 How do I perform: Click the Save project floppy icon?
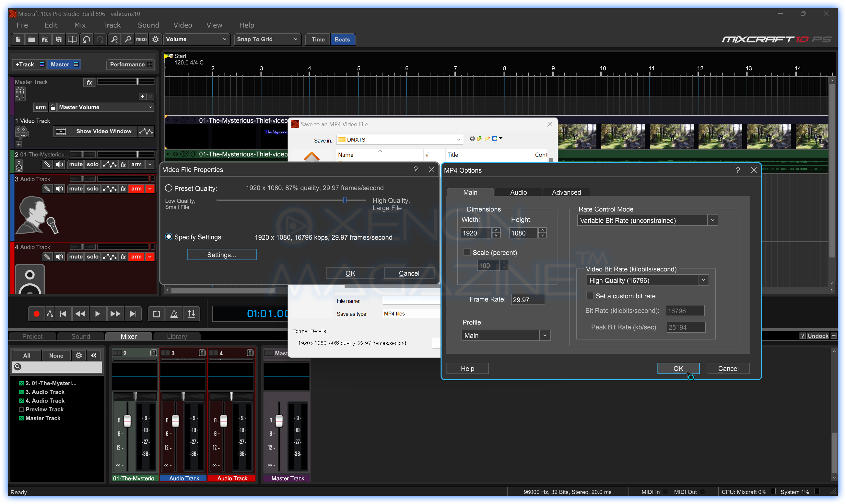click(x=58, y=40)
